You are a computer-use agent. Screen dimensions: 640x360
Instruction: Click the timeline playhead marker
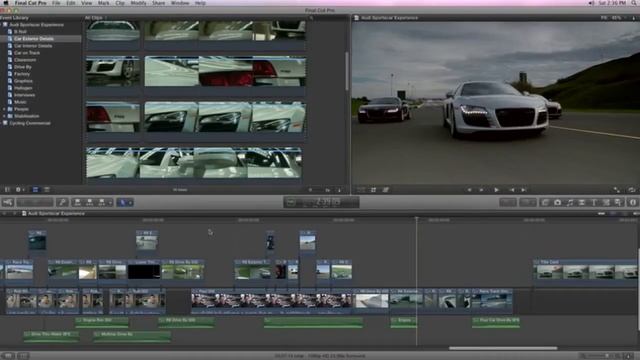pos(417,220)
